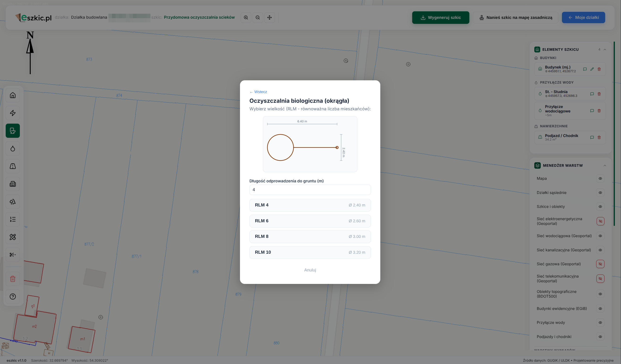Click the red trash icon in sidebar
The width and height of the screenshot is (621, 364).
(x=13, y=279)
